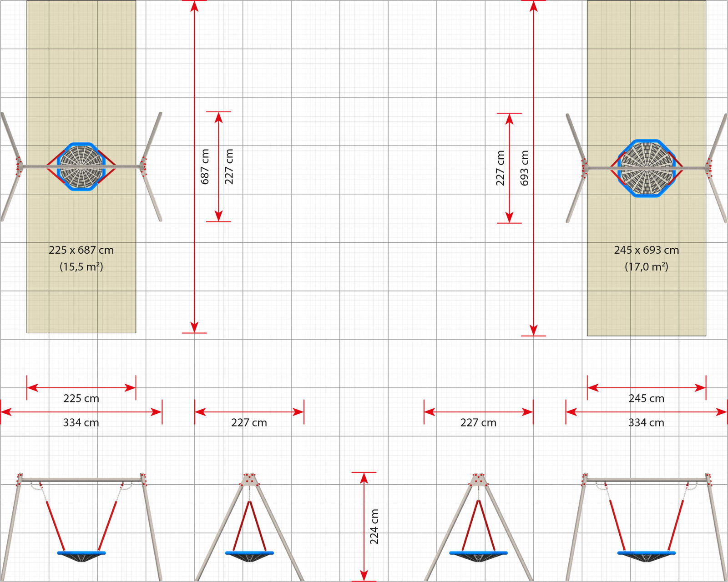728x582 pixels.
Task: Click the '225 cm' width dimension label
Action: pos(81,398)
